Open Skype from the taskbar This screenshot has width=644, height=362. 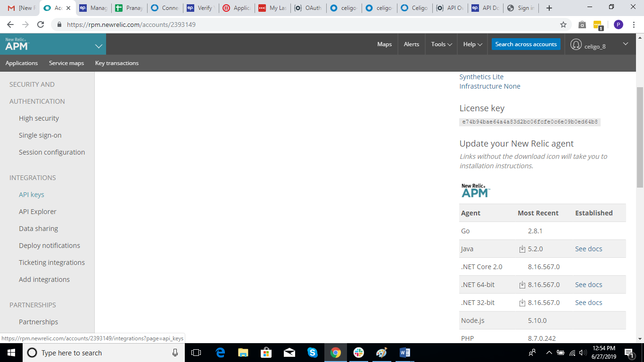(312, 353)
